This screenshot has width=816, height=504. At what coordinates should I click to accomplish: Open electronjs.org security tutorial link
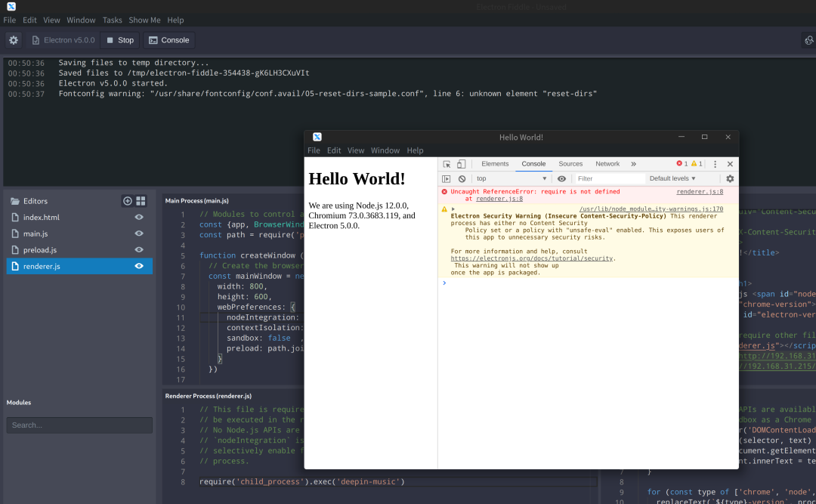click(531, 258)
